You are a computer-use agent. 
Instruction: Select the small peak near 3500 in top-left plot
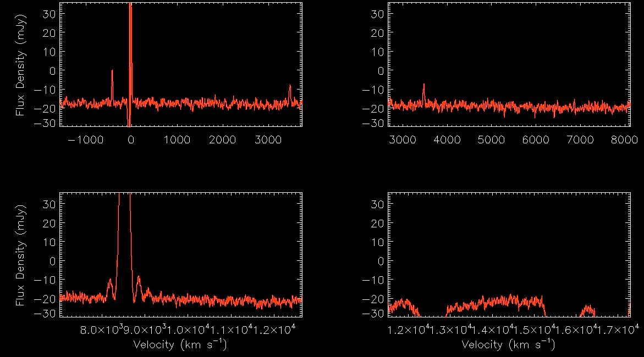click(x=290, y=91)
